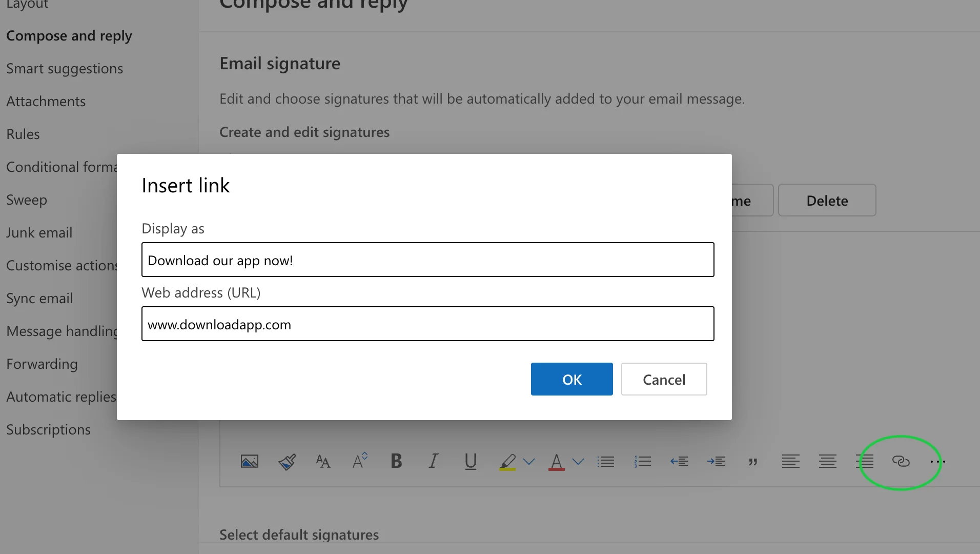Open Compose and reply settings
This screenshot has height=554, width=980.
coord(69,36)
